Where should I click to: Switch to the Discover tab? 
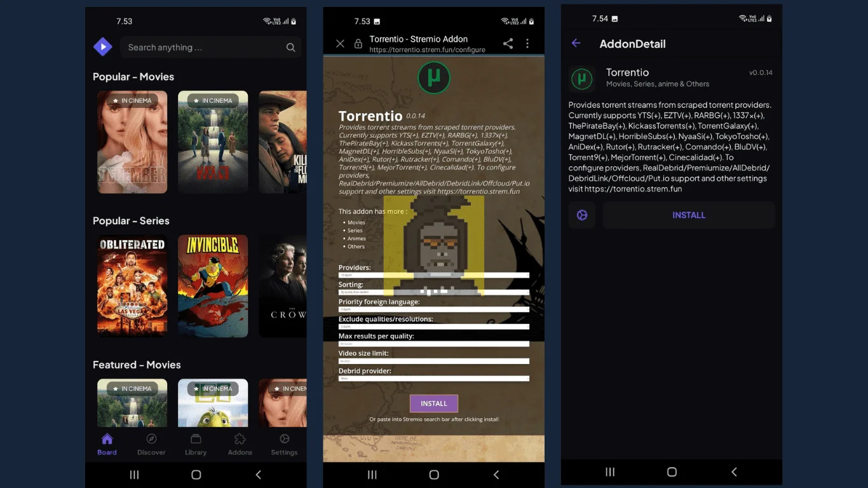[151, 445]
